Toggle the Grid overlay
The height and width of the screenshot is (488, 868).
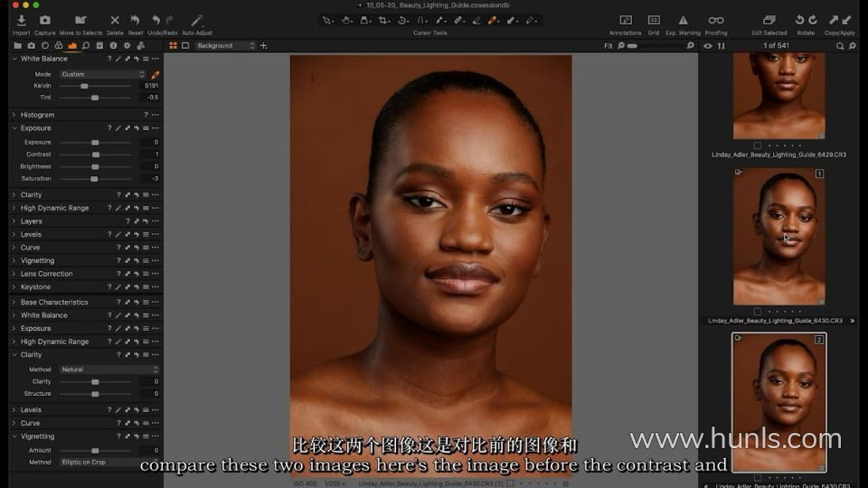(x=654, y=21)
